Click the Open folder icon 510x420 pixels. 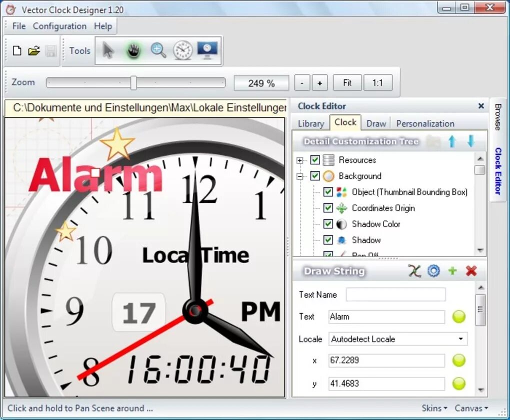point(34,50)
